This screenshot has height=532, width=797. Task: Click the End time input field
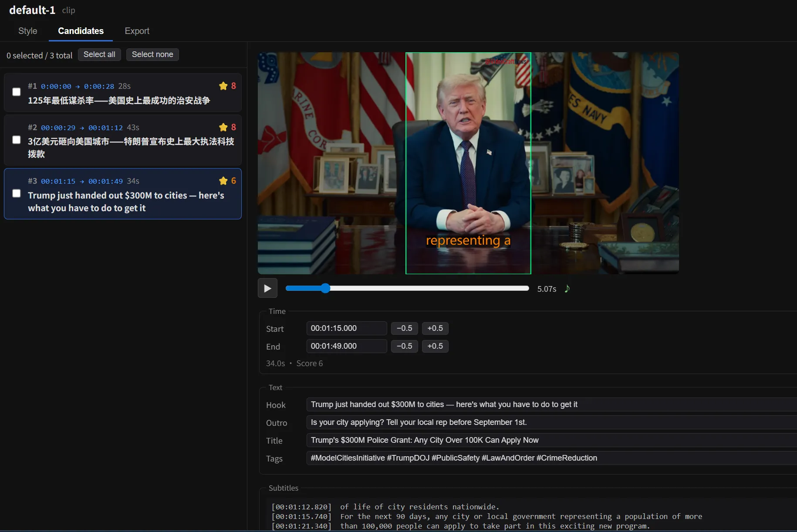coord(347,346)
